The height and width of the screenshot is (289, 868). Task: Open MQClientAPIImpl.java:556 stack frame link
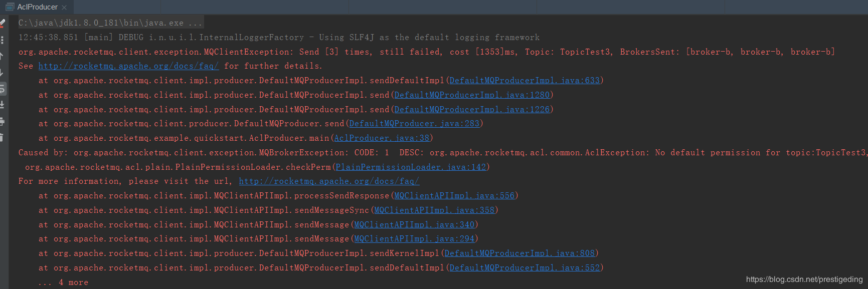(454, 196)
